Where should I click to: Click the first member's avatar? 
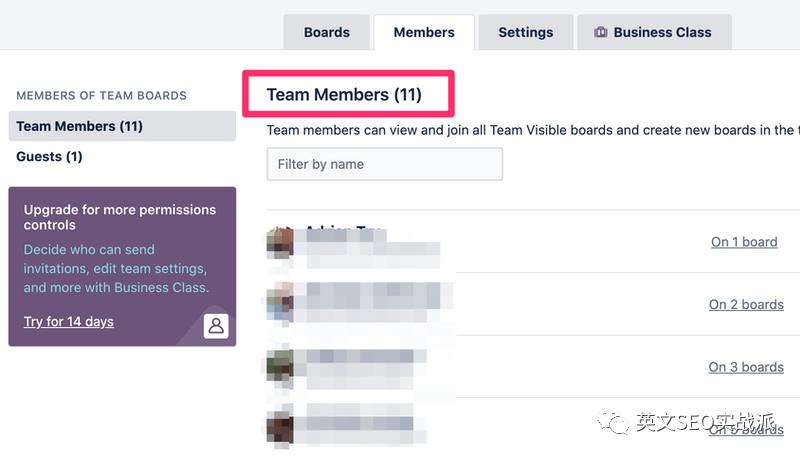[280, 243]
